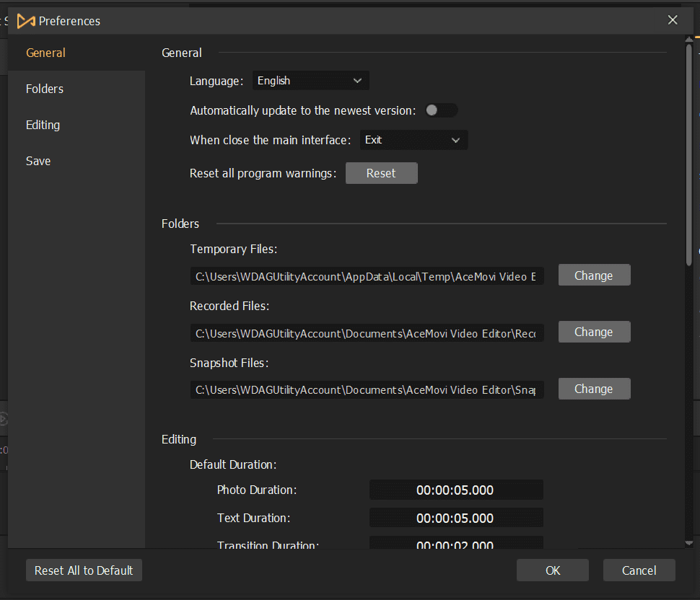Click the Preferences title text
The height and width of the screenshot is (600, 700).
coord(70,21)
